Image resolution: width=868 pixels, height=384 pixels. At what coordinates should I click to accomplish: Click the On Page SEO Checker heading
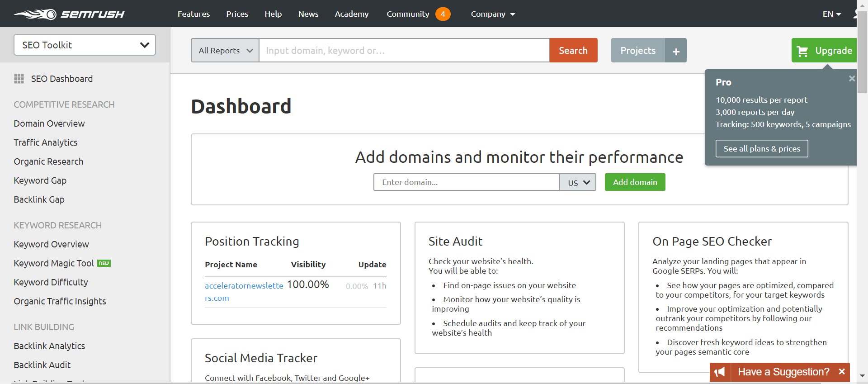(712, 242)
